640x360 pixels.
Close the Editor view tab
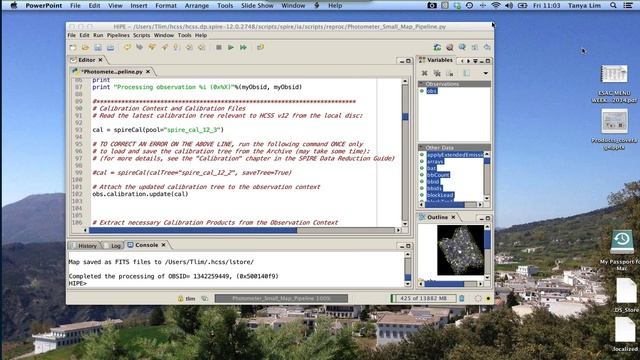[x=100, y=60]
